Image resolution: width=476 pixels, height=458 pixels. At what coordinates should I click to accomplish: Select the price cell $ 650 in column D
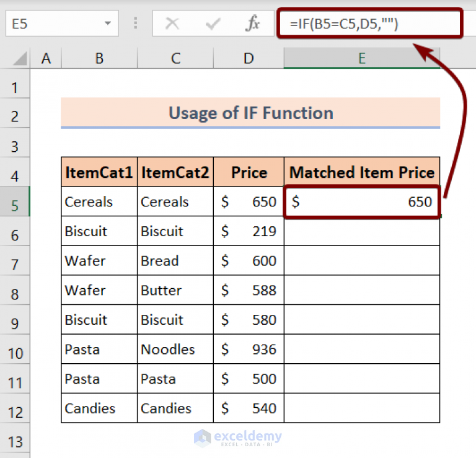(x=249, y=202)
